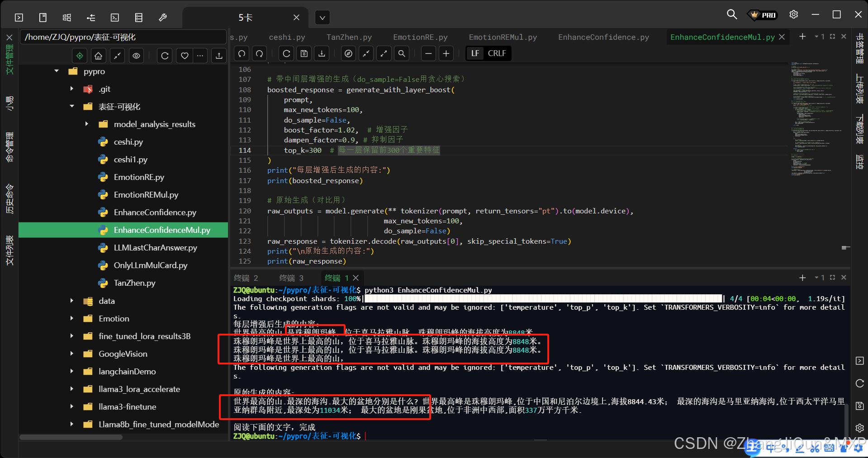The height and width of the screenshot is (458, 868).
Task: Expand the data folder
Action: click(72, 301)
